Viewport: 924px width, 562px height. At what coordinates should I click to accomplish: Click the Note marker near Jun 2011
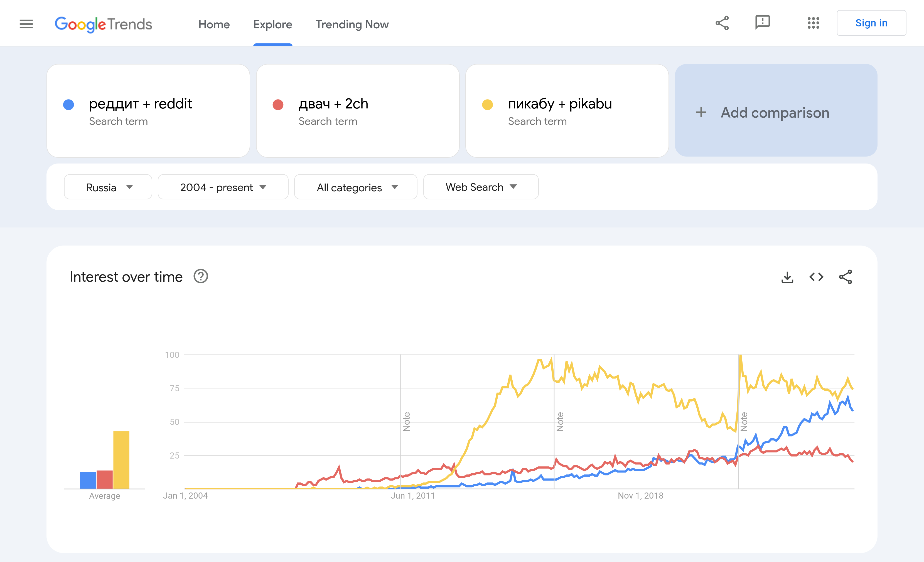click(x=406, y=422)
